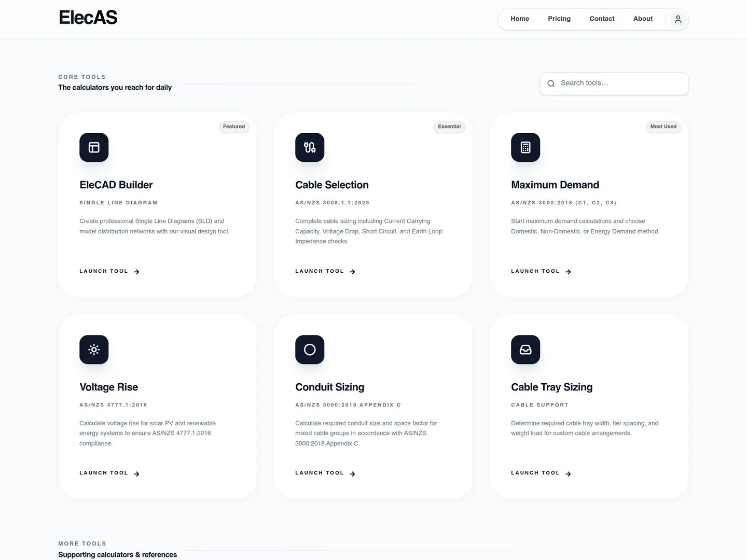Click the Voltage Rise heading
Image resolution: width=747 pixels, height=560 pixels.
[109, 387]
